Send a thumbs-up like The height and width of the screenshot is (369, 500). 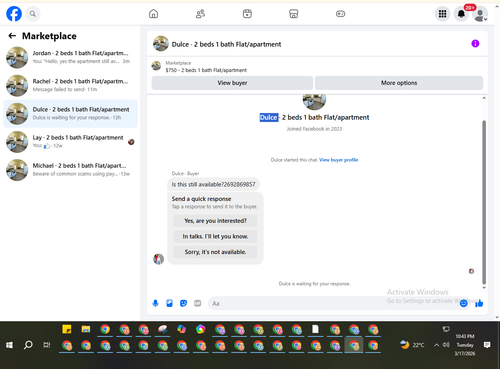pyautogui.click(x=479, y=303)
